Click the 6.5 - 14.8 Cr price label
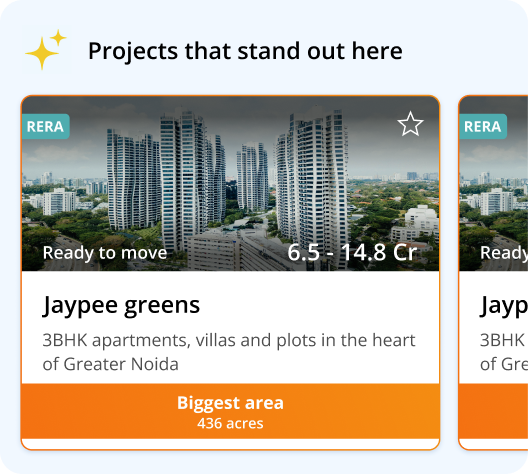Viewport: 528px width, 474px height. click(x=352, y=252)
